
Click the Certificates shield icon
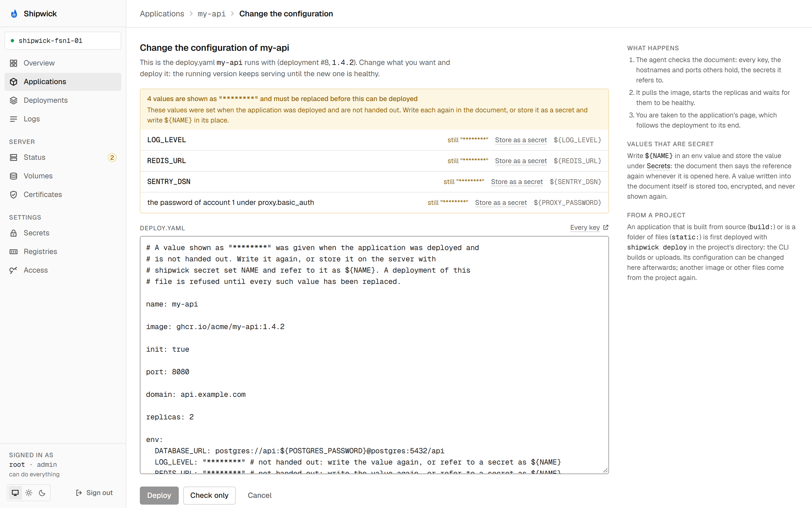pyautogui.click(x=14, y=194)
